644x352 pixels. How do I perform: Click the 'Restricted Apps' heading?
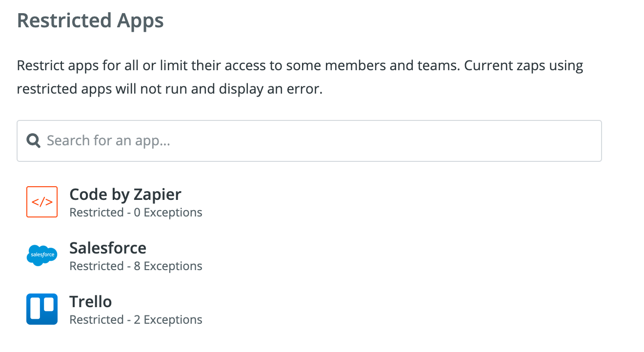(90, 21)
